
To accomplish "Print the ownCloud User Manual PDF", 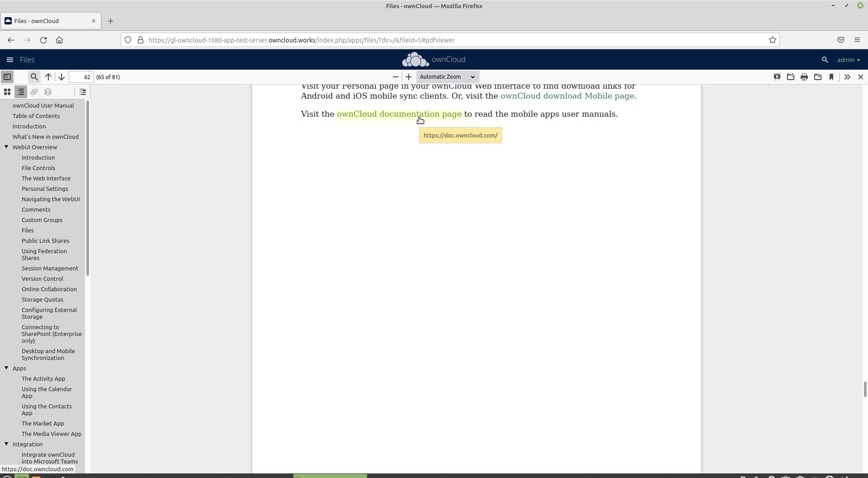I will 804,77.
